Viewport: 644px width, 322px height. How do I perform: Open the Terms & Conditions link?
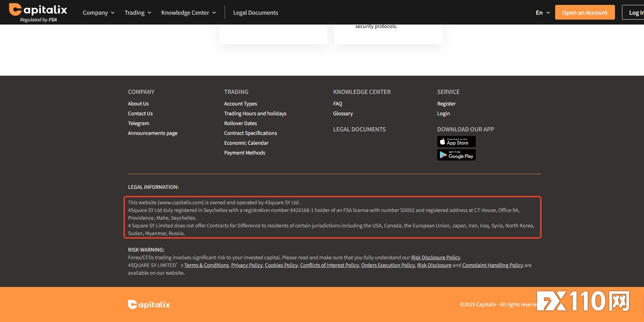pos(207,265)
